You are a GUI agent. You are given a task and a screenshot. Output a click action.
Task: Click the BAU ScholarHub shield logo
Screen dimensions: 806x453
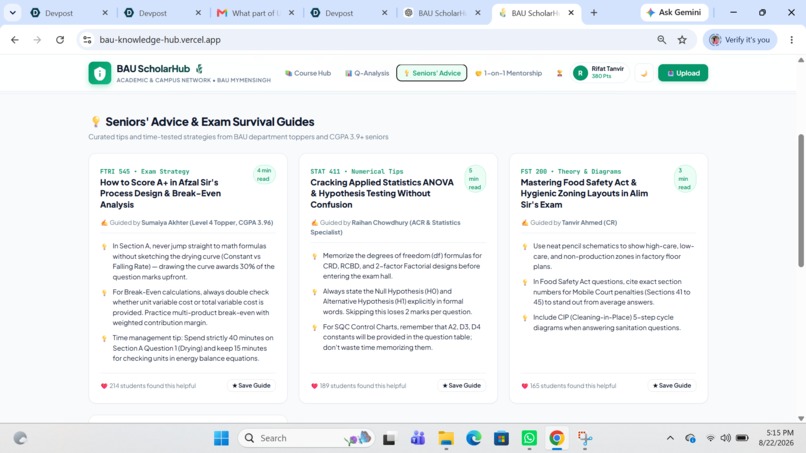click(x=99, y=73)
